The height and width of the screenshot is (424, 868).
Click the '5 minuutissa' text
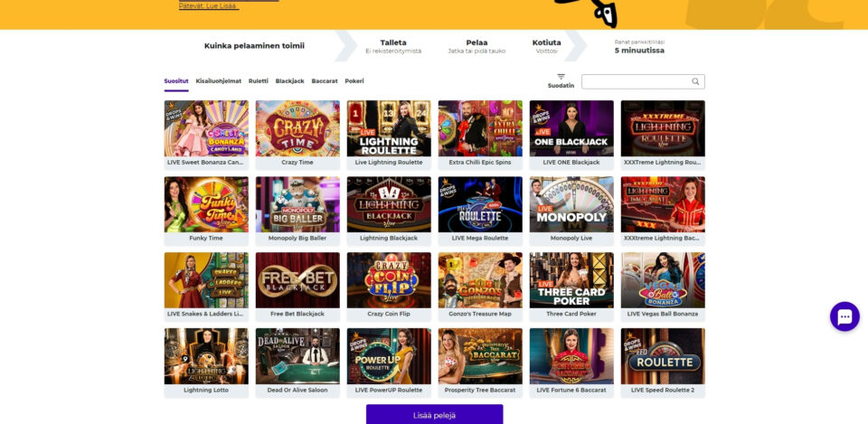pyautogui.click(x=639, y=51)
